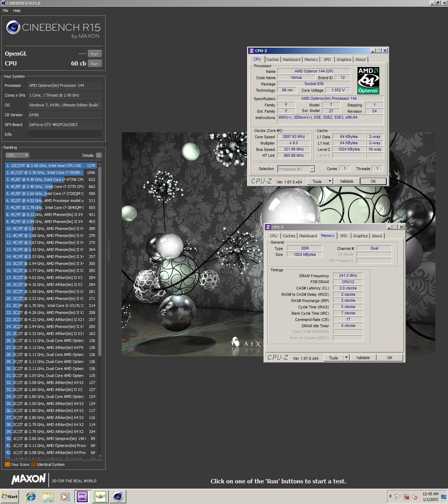Open Internet Explorer from the taskbar
448x504 pixels.
(x=31, y=496)
